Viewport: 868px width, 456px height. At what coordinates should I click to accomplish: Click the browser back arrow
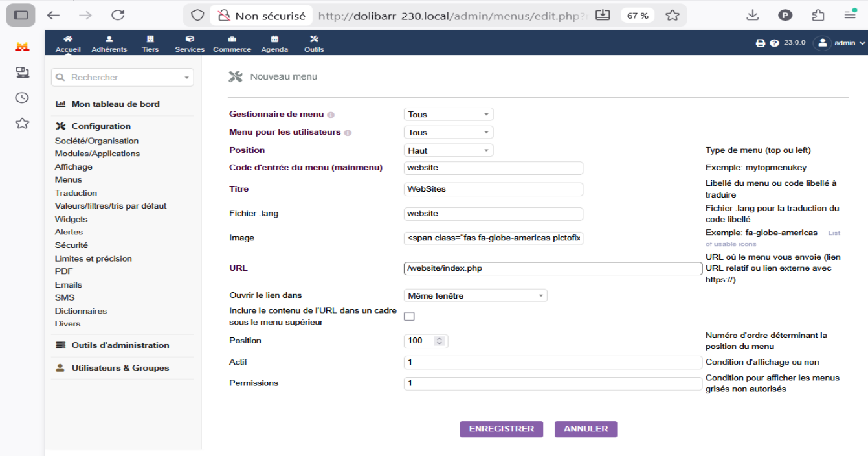(53, 15)
